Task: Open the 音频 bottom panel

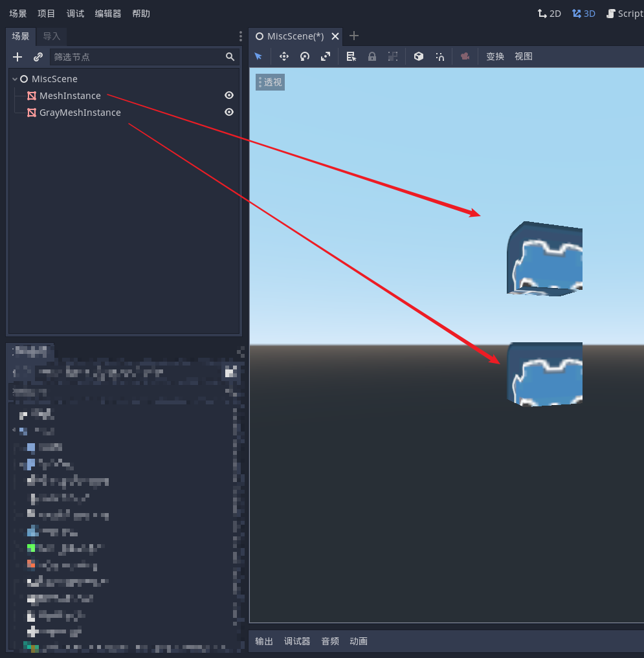Action: pos(330,641)
